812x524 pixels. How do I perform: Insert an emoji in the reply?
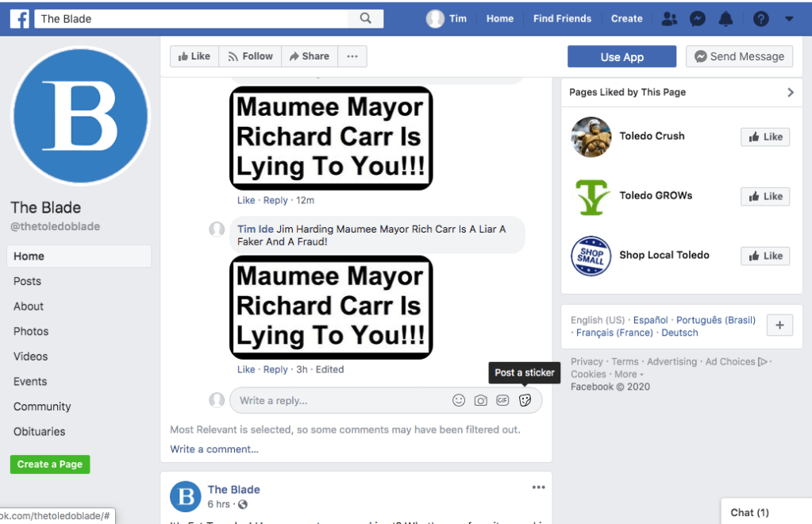click(459, 400)
